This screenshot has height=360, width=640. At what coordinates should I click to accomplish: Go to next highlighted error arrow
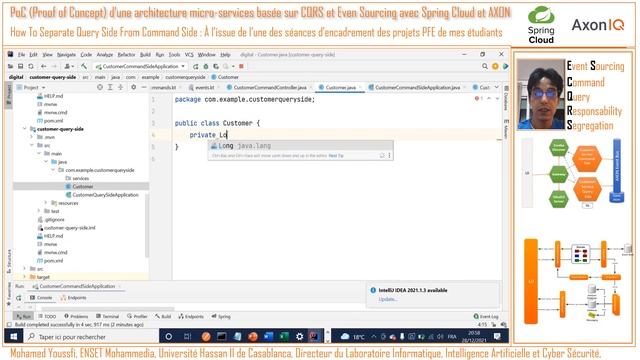pos(497,98)
